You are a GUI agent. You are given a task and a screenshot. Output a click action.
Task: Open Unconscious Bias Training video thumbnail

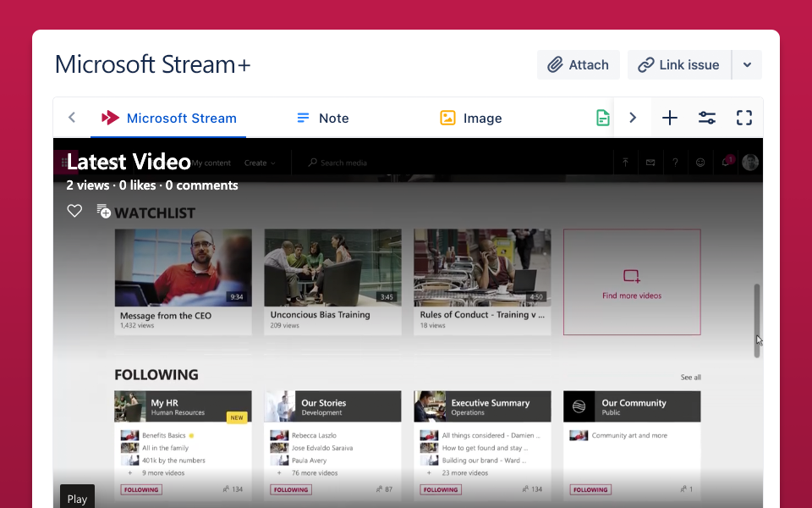pos(332,268)
